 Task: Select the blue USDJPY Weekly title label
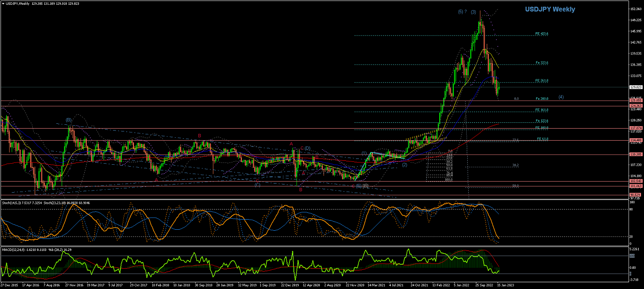point(557,9)
